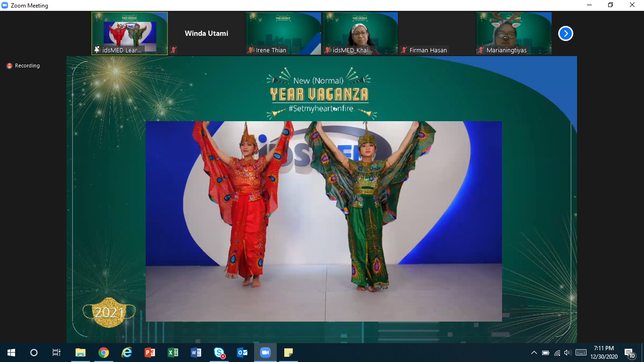This screenshot has height=362, width=644.
Task: Show next participants with blue arrow
Action: point(565,33)
